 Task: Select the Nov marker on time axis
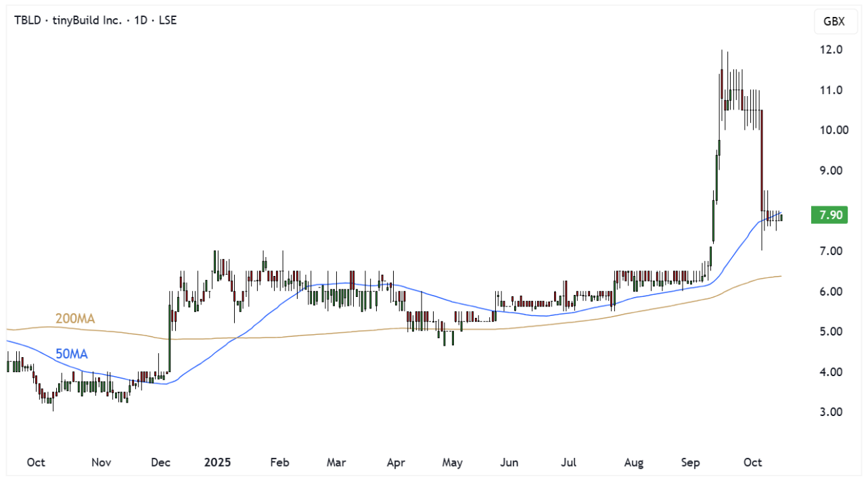[101, 463]
